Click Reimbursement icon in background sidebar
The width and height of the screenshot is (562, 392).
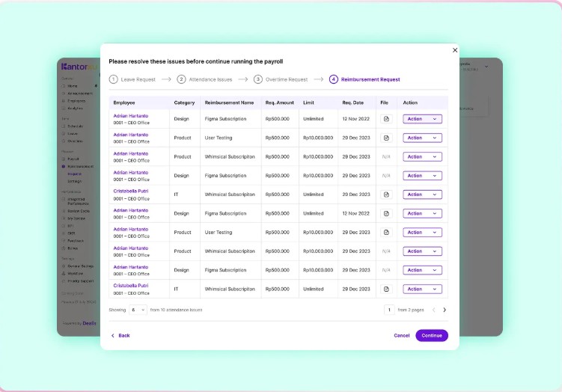(64, 167)
